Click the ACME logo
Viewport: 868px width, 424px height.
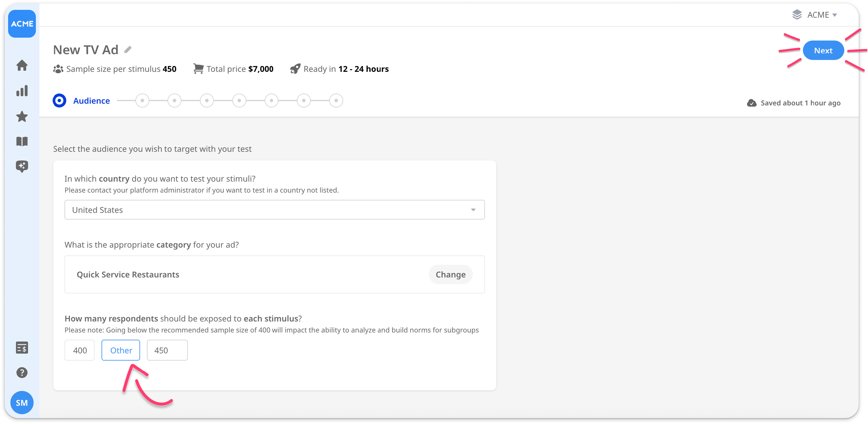(22, 24)
